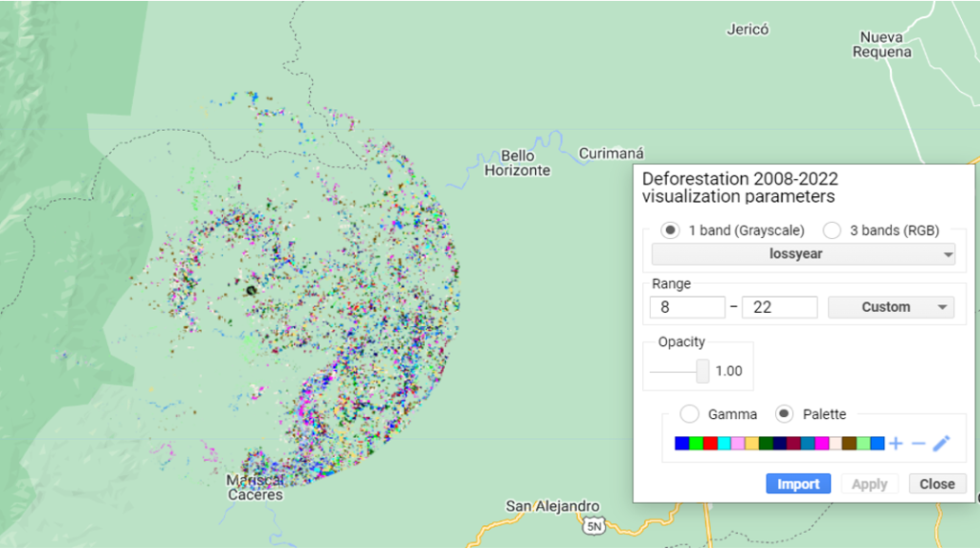Screen dimensions: 980x548
Task: Remove a color using the minus icon
Action: click(x=919, y=444)
